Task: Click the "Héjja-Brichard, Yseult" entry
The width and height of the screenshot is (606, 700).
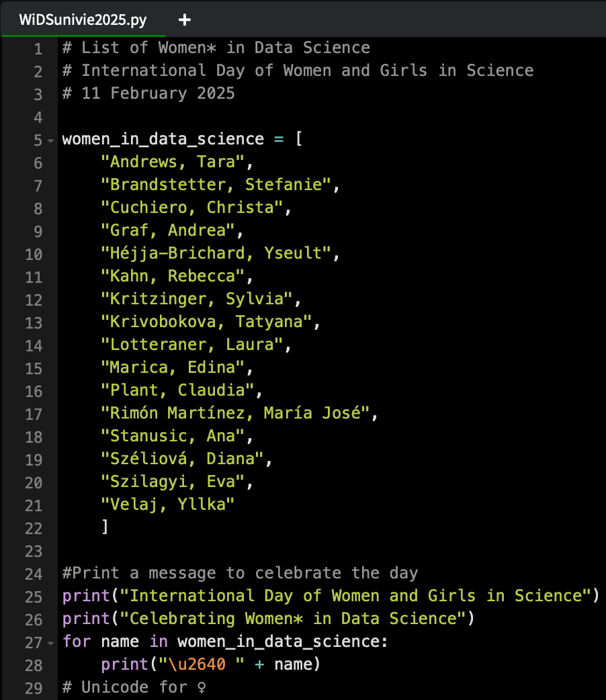Action: (216, 253)
